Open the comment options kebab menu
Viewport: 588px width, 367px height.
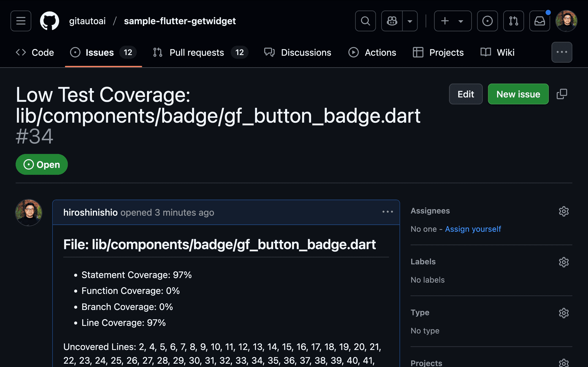pos(388,212)
